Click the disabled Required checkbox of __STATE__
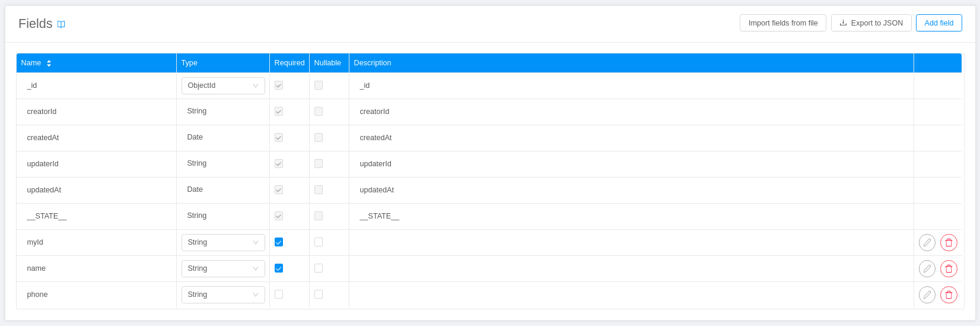Viewport: 980px width, 326px height. tap(279, 216)
